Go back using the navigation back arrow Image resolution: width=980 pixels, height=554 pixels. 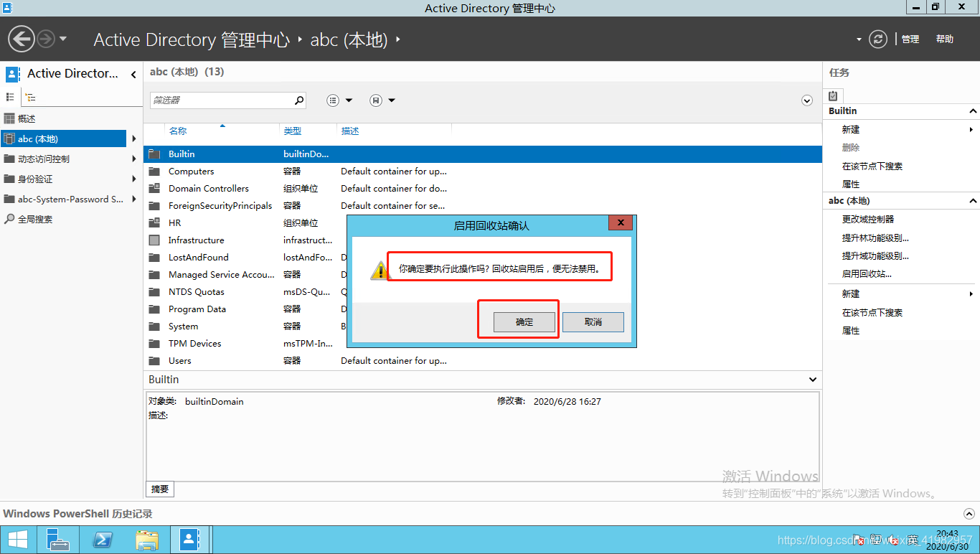pyautogui.click(x=22, y=39)
